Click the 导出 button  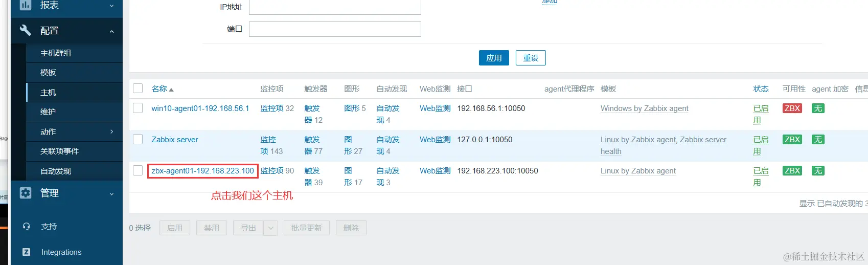[x=248, y=228]
